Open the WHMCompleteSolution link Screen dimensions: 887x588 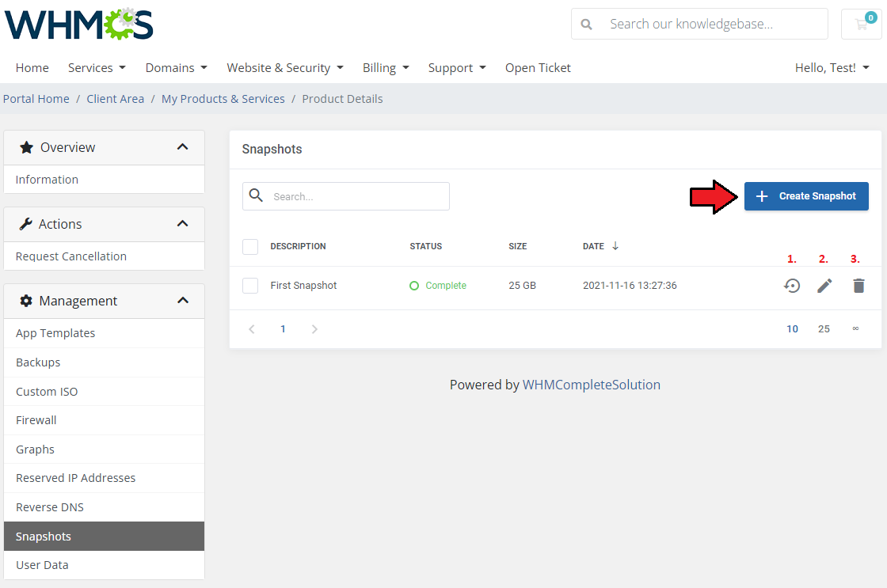[591, 385]
